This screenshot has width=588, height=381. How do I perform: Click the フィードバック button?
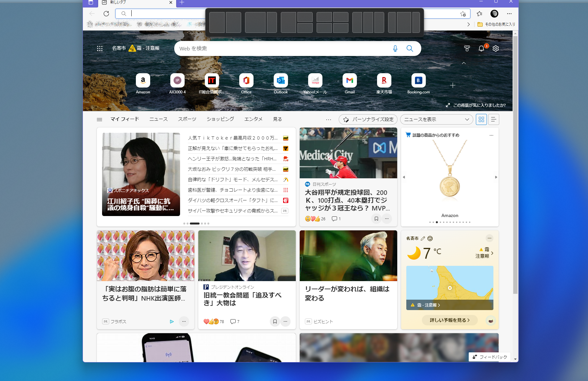tap(490, 357)
